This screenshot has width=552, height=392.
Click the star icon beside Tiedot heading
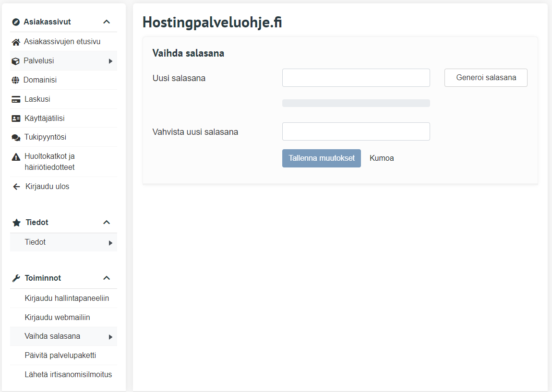(x=16, y=223)
